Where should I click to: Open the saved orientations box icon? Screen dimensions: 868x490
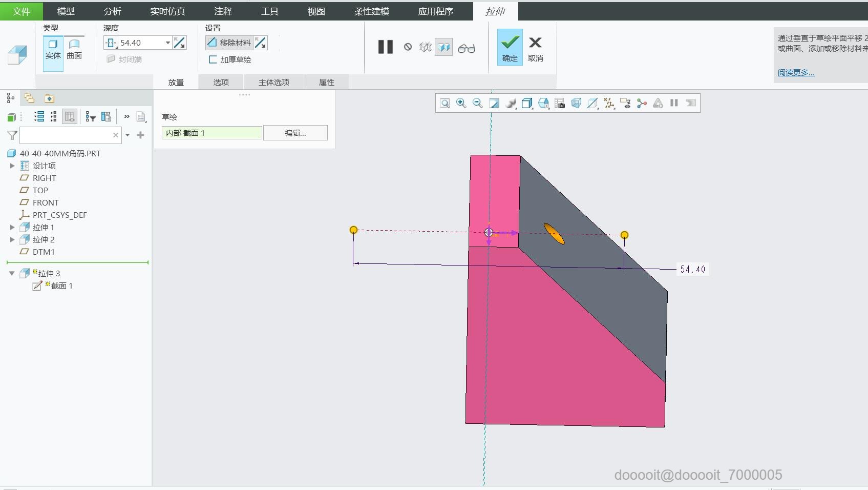coord(543,103)
